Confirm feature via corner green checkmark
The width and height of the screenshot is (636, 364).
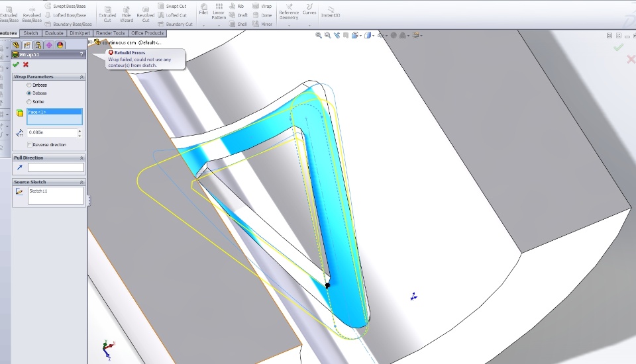[618, 48]
